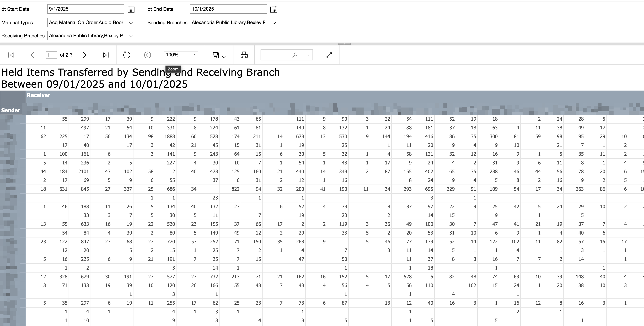
Task: Go back to parent report
Action: click(x=148, y=55)
